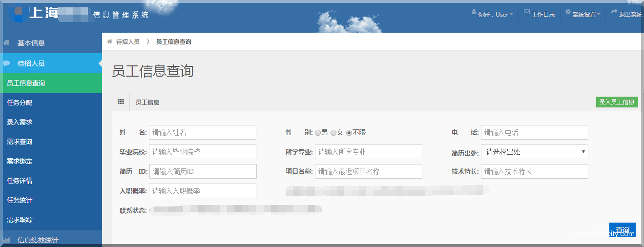Click the blue logo at top left
Image resolution: width=644 pixels, height=247 pixels.
click(x=18, y=13)
